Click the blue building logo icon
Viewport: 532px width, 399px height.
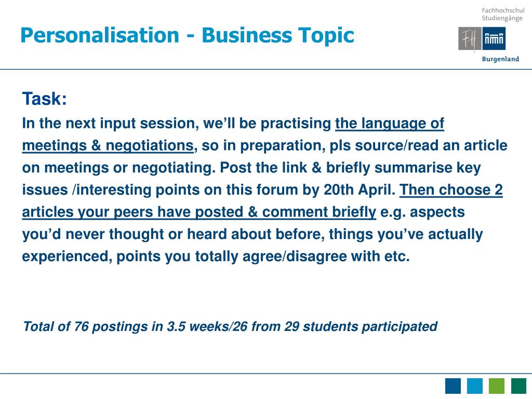[x=494, y=38]
